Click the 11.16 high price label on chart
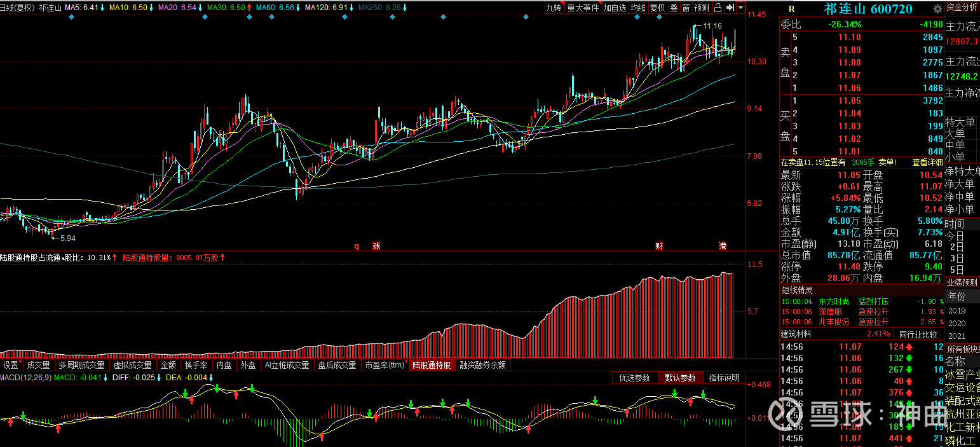This screenshot has width=980, height=447. [x=714, y=26]
